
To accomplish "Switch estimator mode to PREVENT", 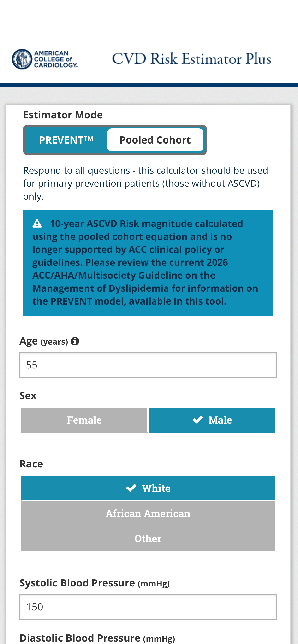I will [66, 140].
